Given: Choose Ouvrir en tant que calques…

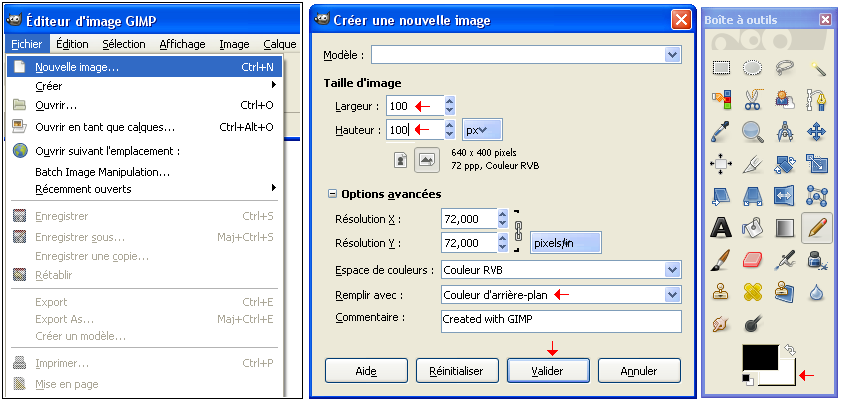Looking at the screenshot, I should 145,128.
